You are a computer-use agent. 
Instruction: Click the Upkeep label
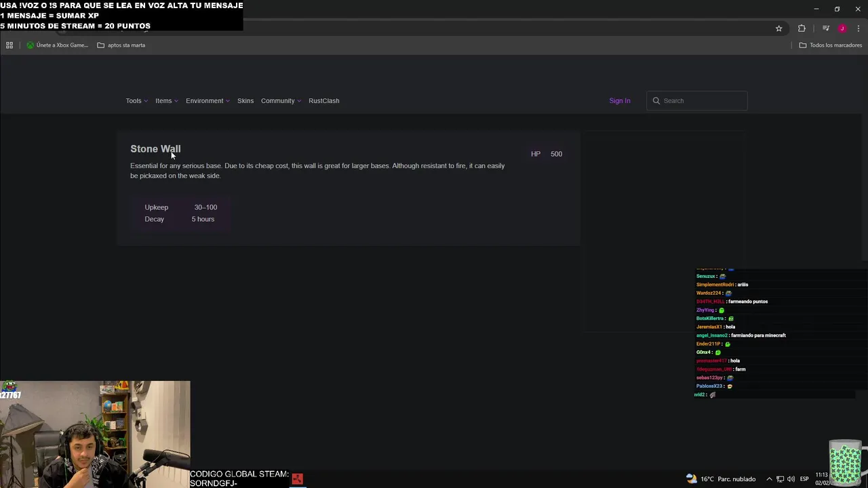(x=156, y=207)
